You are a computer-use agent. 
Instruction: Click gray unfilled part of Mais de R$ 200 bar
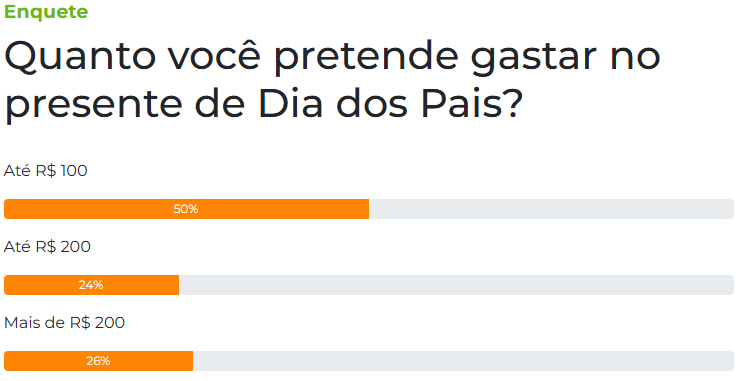click(463, 361)
